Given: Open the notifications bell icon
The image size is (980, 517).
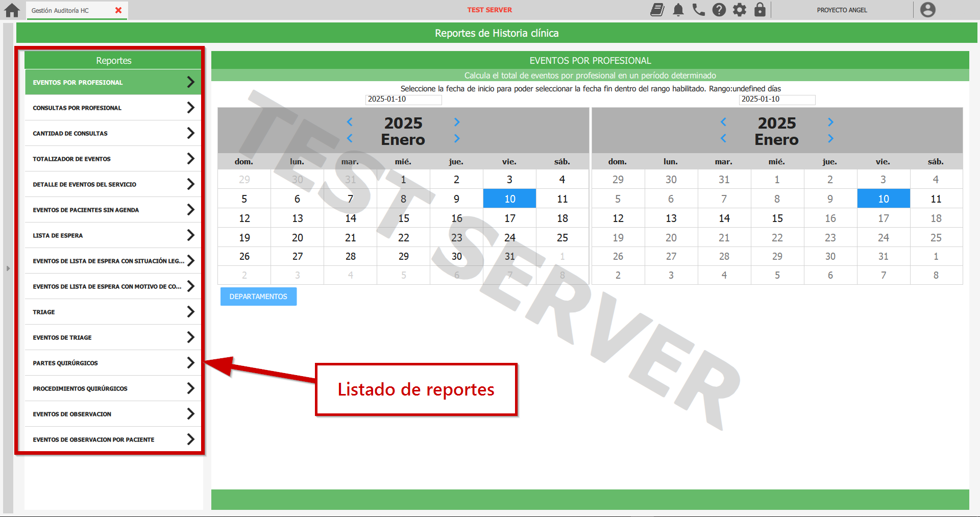Looking at the screenshot, I should [x=678, y=10].
